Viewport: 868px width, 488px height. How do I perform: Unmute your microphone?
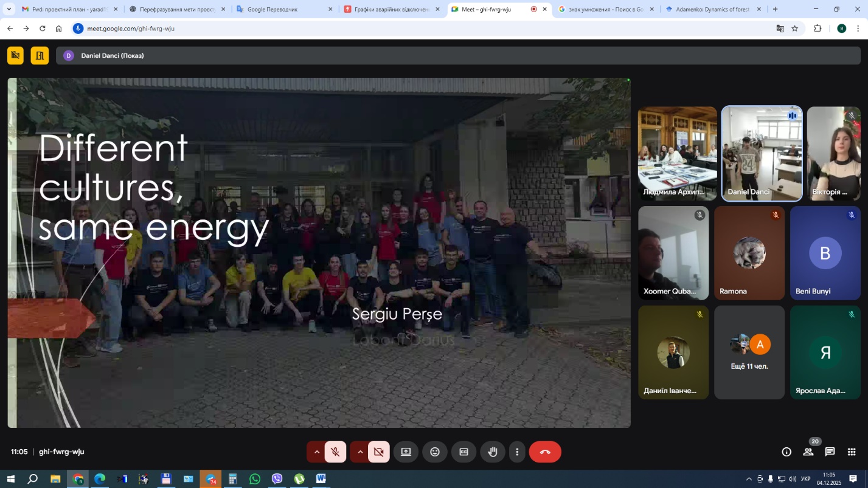tap(335, 452)
